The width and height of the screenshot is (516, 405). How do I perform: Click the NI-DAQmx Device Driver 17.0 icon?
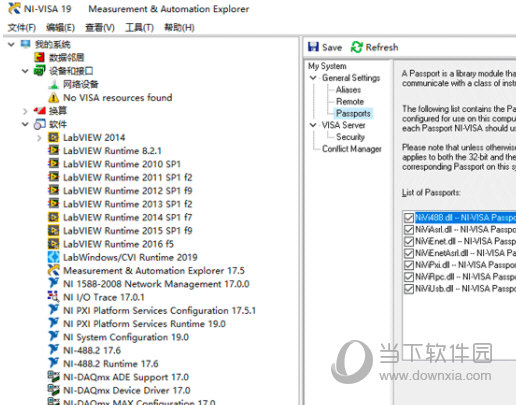(x=53, y=390)
